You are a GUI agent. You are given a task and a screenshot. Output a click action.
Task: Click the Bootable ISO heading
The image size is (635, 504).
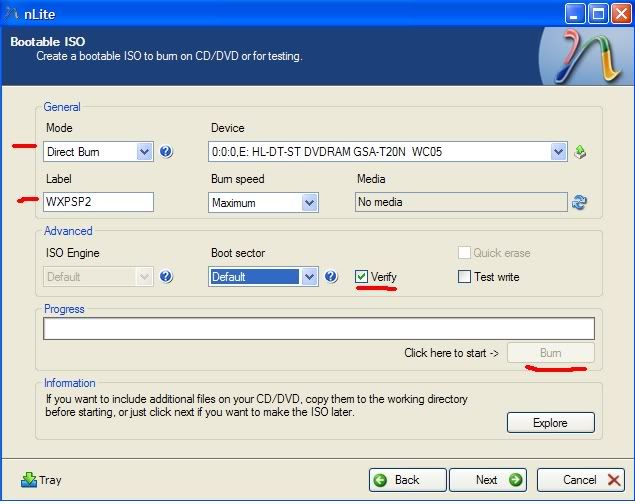point(48,42)
